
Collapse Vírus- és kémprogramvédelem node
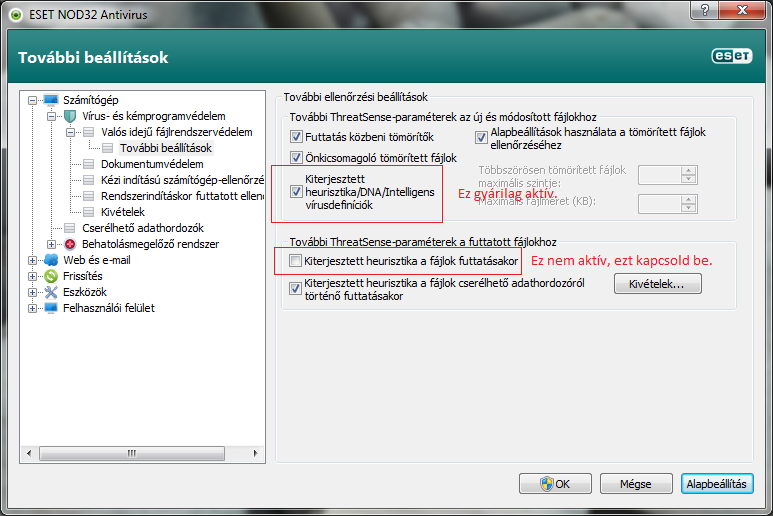(51, 117)
